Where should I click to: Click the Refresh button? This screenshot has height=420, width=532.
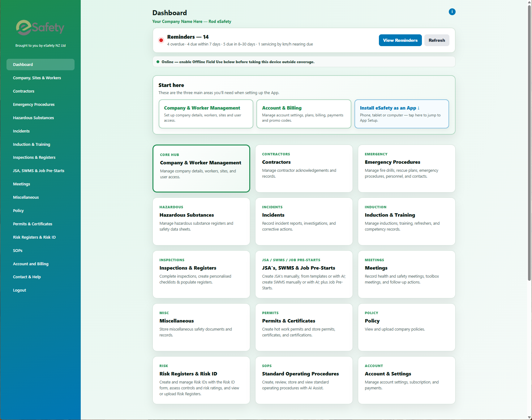(437, 40)
